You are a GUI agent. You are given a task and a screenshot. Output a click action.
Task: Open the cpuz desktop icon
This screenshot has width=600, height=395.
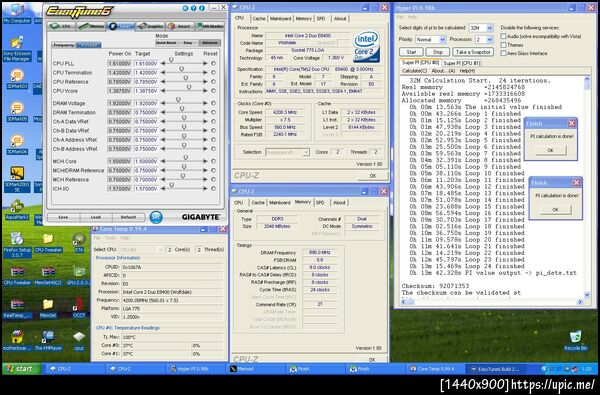point(79,341)
